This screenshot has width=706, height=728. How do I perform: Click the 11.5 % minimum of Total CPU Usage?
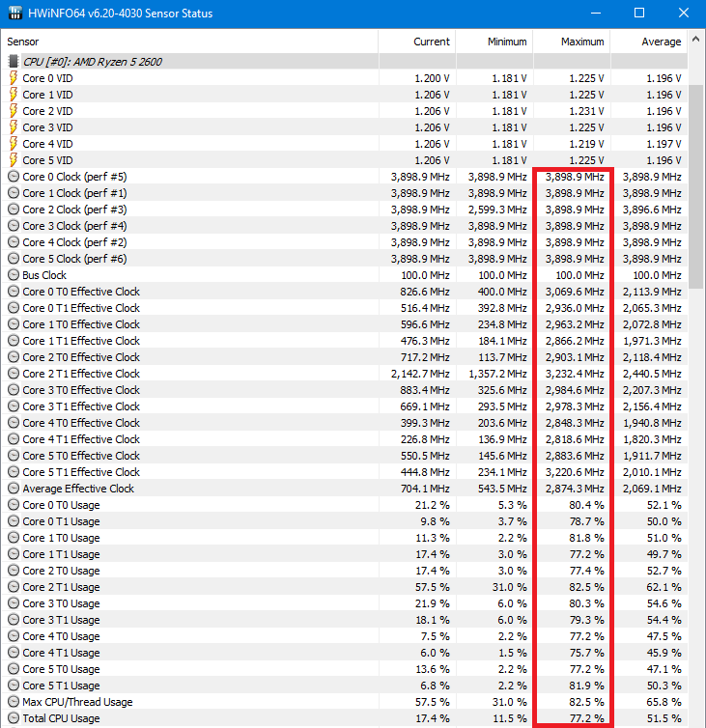(510, 718)
